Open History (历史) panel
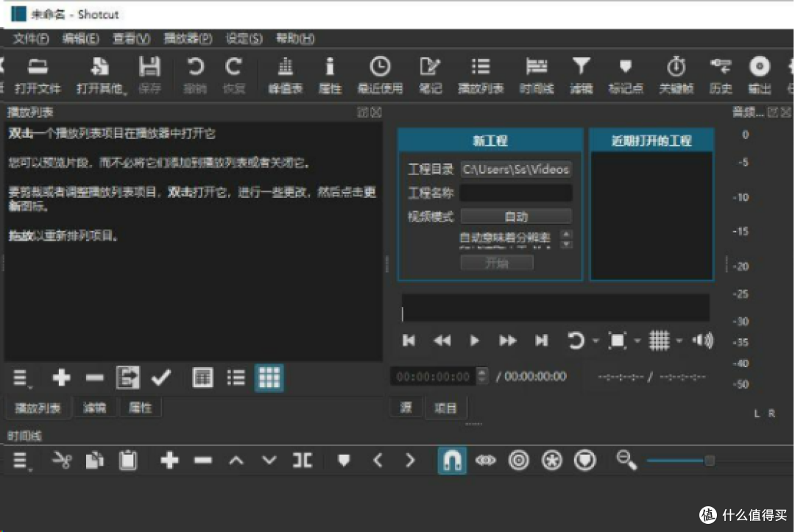This screenshot has width=795, height=532. tap(721, 76)
